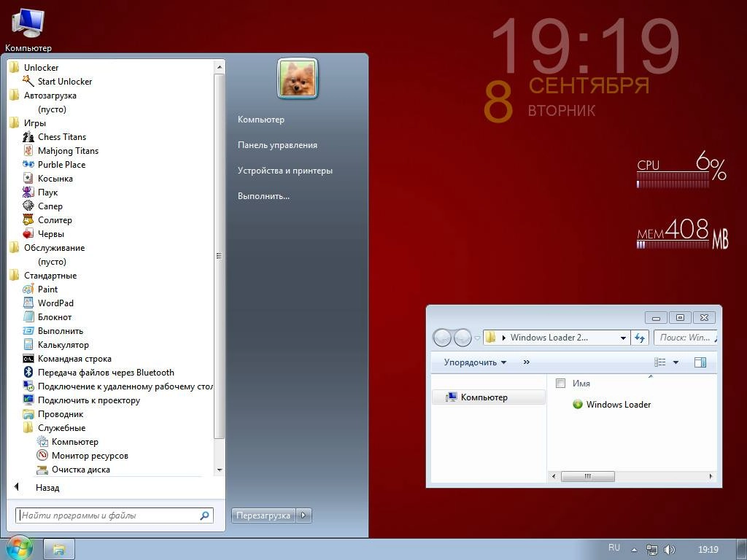Viewport: 747px width, 560px height.
Task: Open Chess Titans game icon
Action: click(x=28, y=137)
